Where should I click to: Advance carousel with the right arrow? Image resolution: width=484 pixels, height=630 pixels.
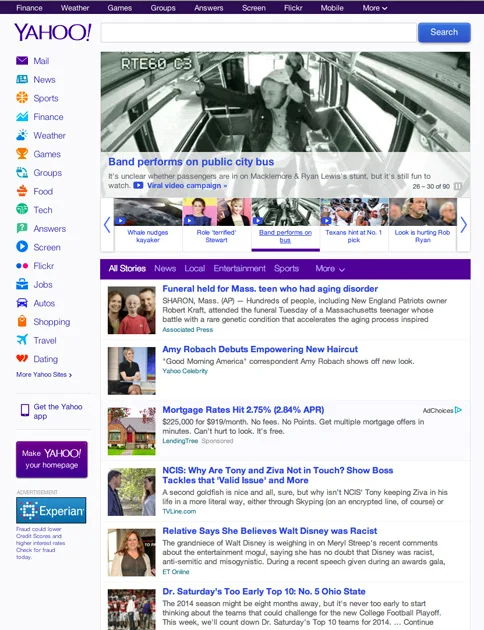(x=464, y=225)
